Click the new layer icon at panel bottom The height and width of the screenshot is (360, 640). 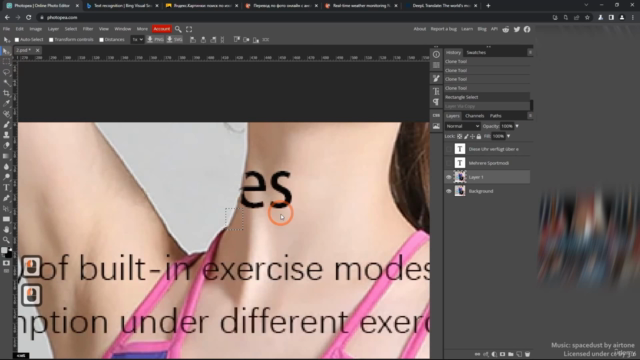click(x=519, y=354)
